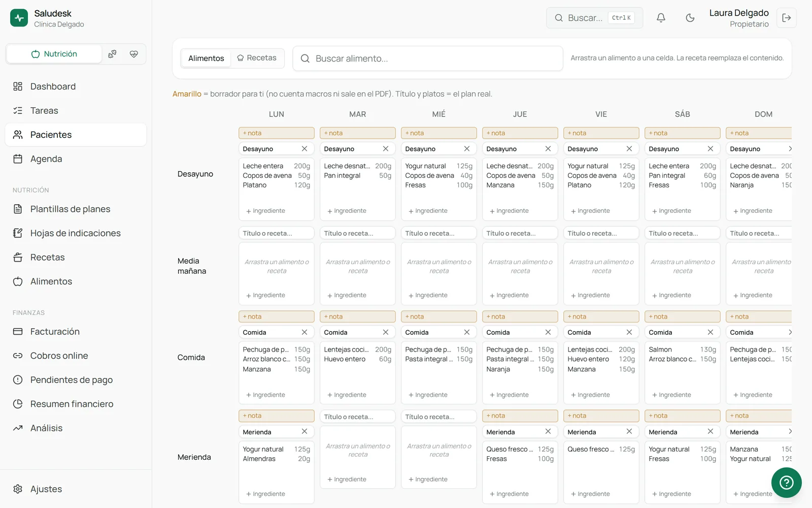Image resolution: width=812 pixels, height=508 pixels.
Task: Click the logout icon
Action: 787,18
